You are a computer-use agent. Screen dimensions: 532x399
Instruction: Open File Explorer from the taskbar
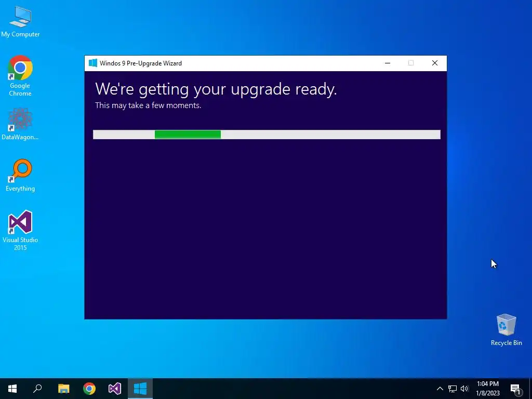[63, 389]
